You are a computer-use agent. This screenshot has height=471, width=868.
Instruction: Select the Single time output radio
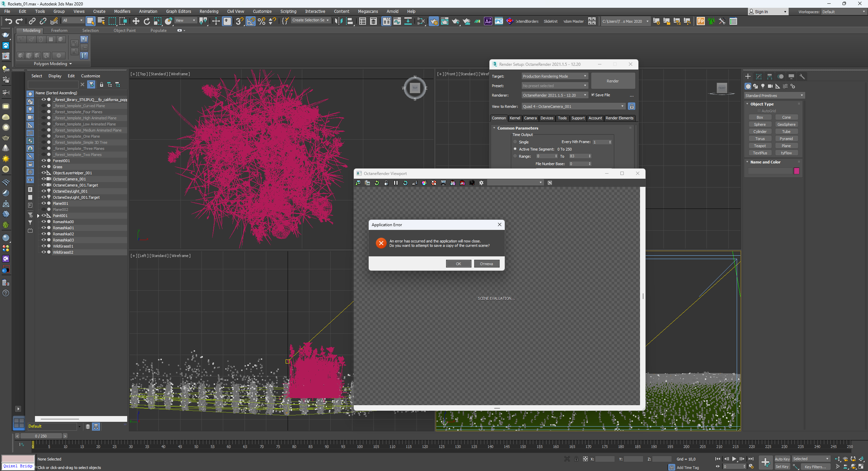pos(515,142)
